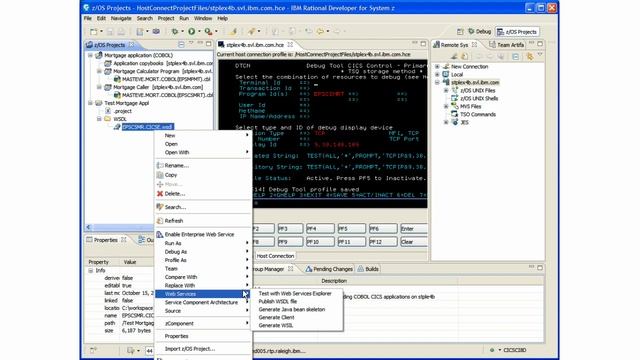Click Collapse All icon in z/OS Projects view
Viewport: 640px width, 360px height.
(x=181, y=44)
